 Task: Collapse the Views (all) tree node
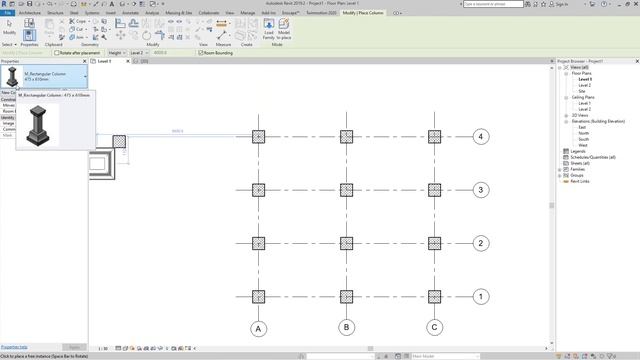pyautogui.click(x=560, y=67)
